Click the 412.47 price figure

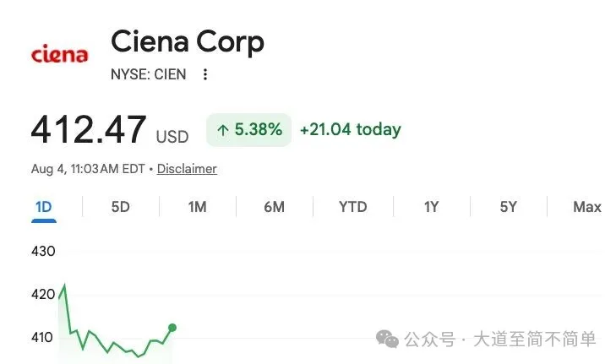tap(89, 129)
